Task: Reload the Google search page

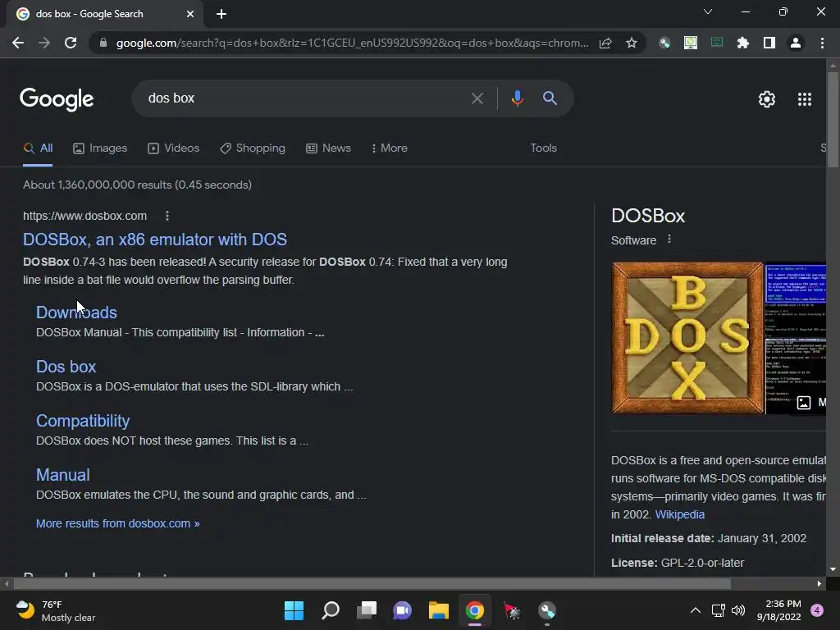Action: 71,43
